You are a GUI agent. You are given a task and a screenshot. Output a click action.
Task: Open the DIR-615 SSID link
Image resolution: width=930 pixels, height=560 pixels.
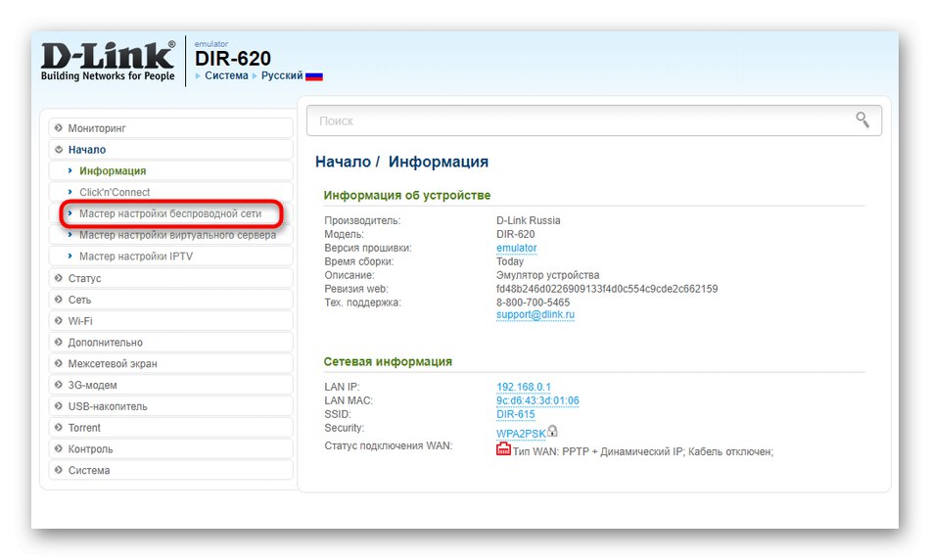[515, 414]
